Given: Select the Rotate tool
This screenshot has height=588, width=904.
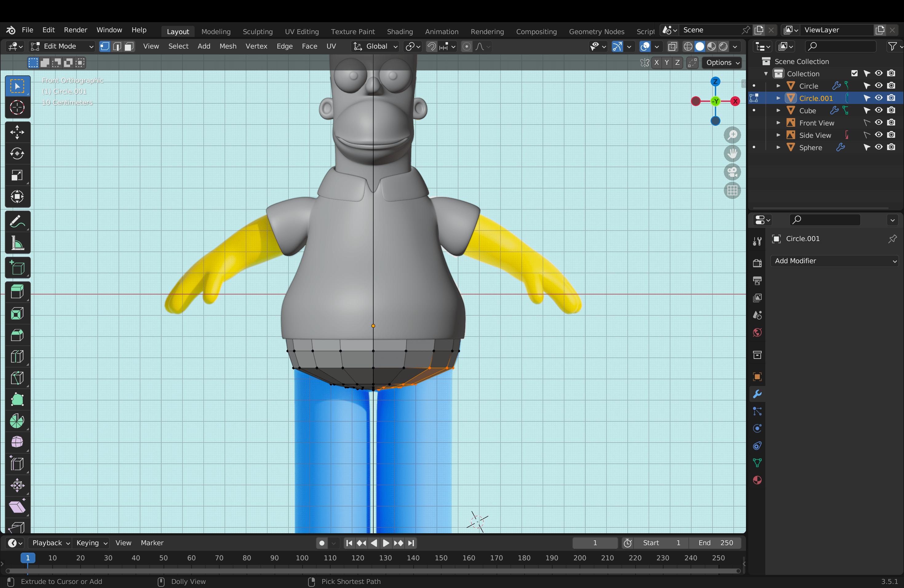Looking at the screenshot, I should 18,154.
